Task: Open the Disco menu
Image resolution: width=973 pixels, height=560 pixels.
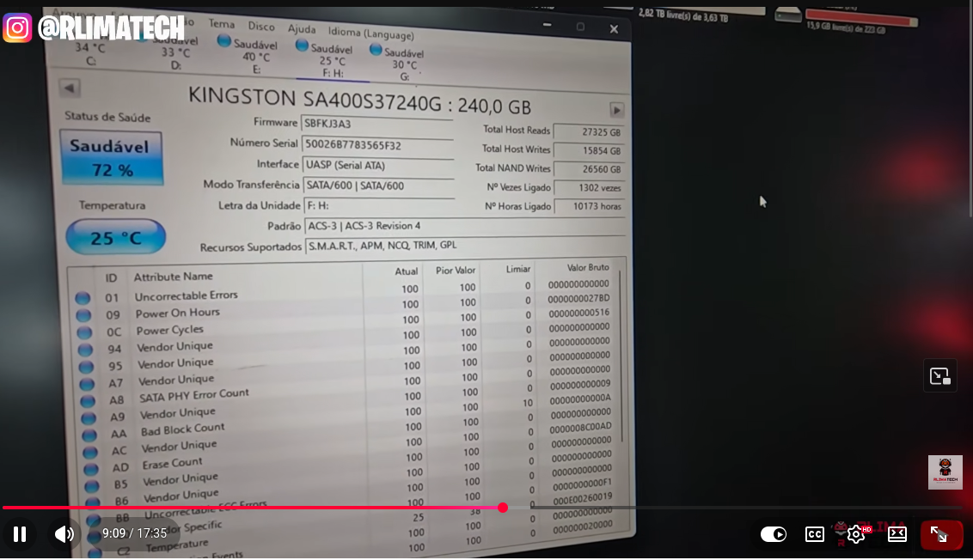Action: (261, 26)
